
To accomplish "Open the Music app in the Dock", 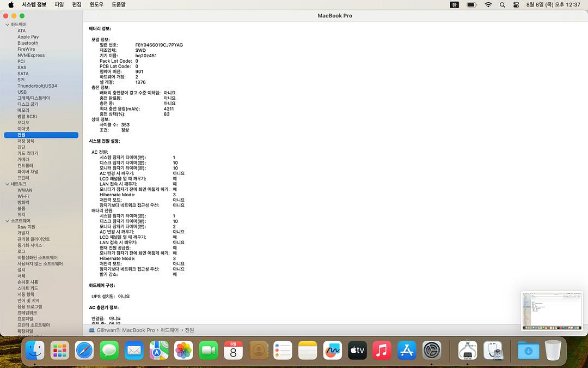I will (x=382, y=351).
